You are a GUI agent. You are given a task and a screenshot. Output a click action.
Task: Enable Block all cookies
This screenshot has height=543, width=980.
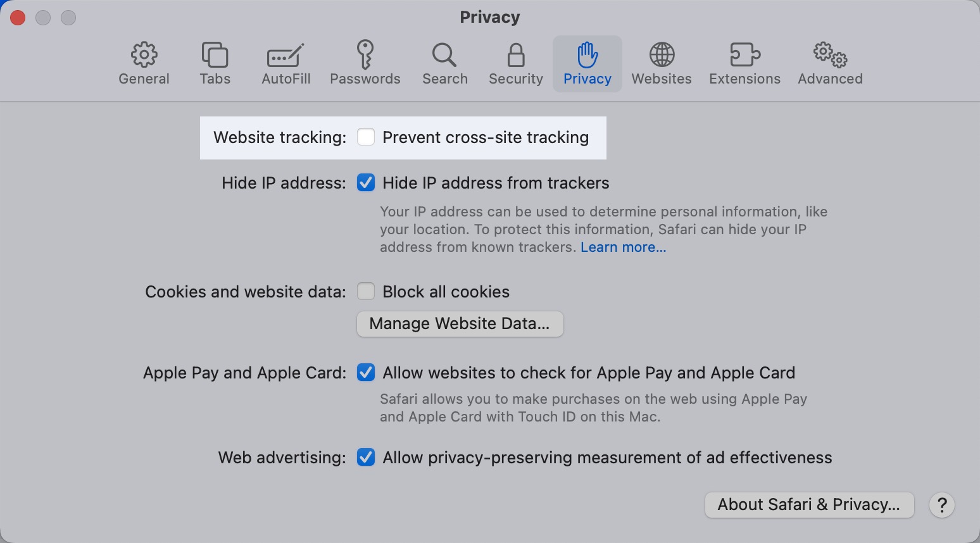click(366, 291)
